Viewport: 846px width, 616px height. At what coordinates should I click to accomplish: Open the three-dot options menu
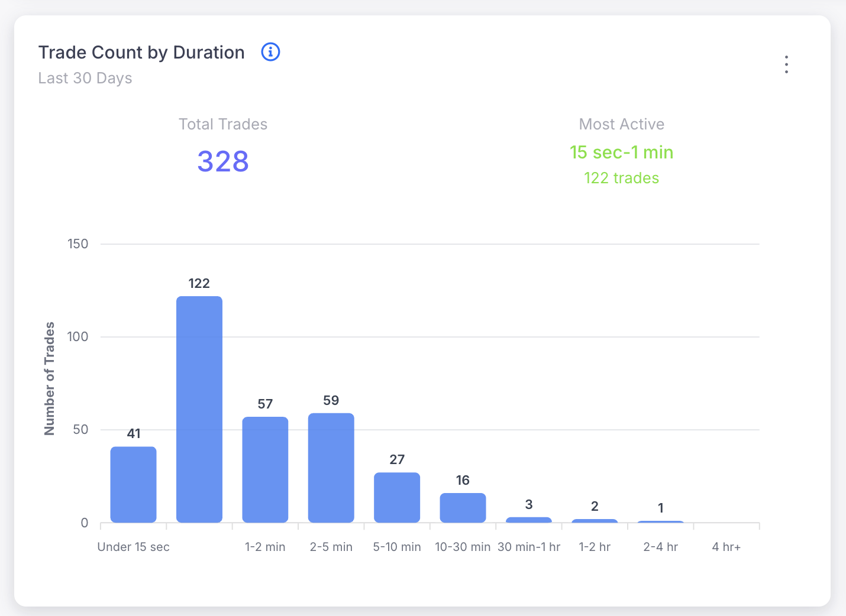(786, 64)
